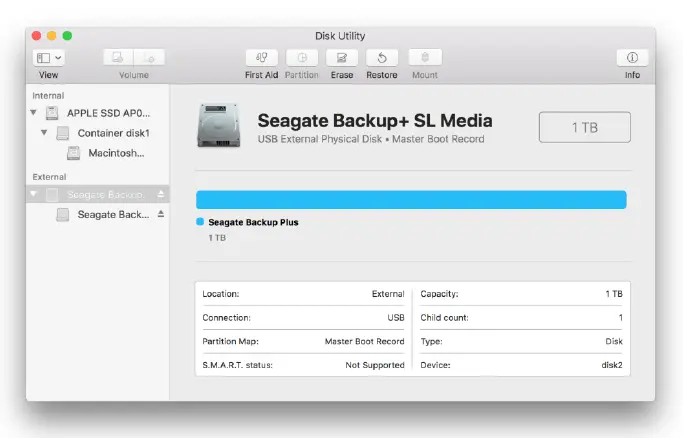Click the Child count value 1

[621, 318]
